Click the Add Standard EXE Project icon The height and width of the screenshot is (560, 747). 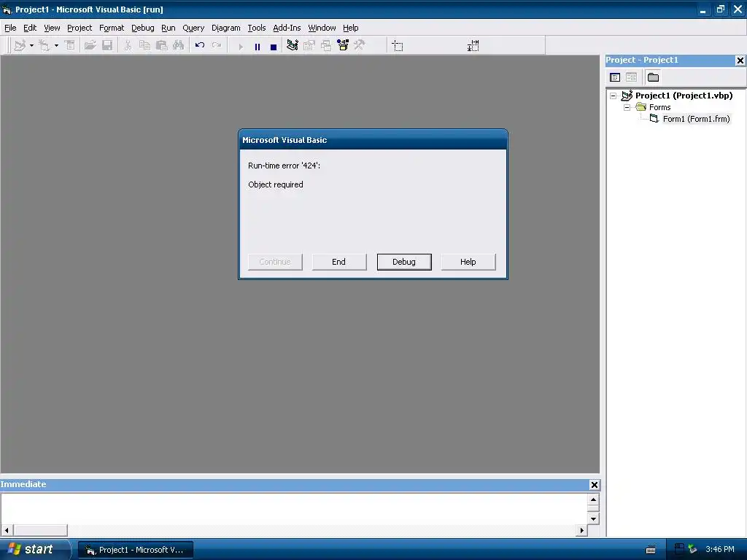tap(20, 46)
